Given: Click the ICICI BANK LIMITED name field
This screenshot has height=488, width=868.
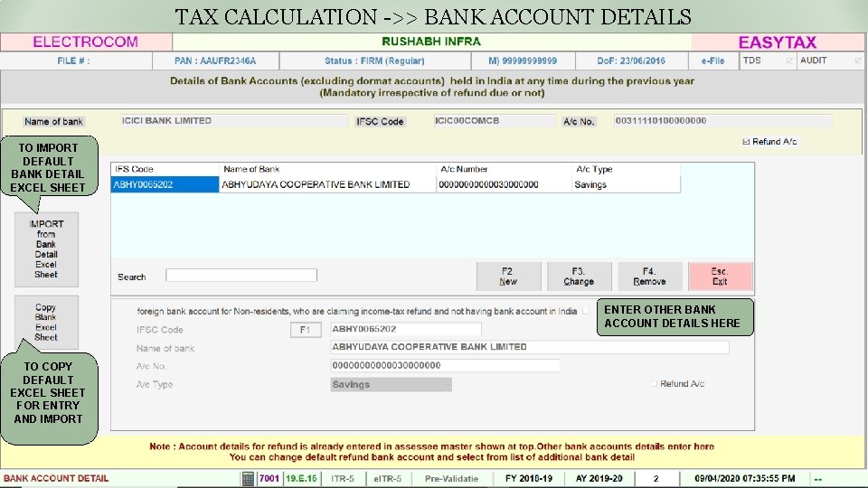Looking at the screenshot, I should (234, 121).
